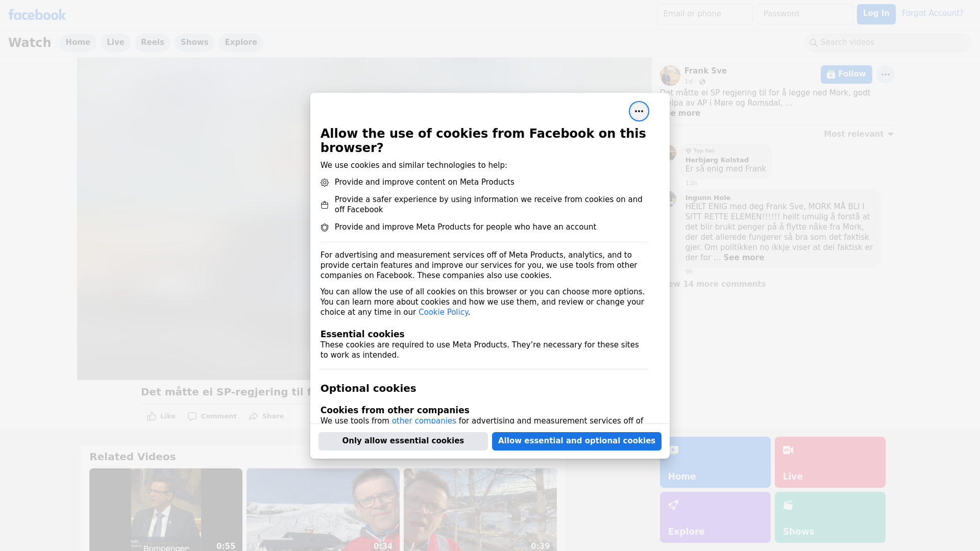Click the Essential cookies heading

362,334
